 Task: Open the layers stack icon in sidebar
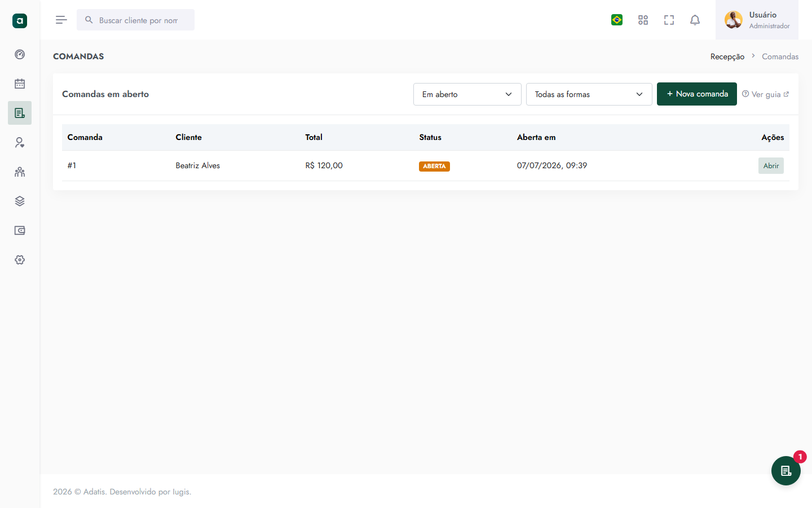pos(20,201)
